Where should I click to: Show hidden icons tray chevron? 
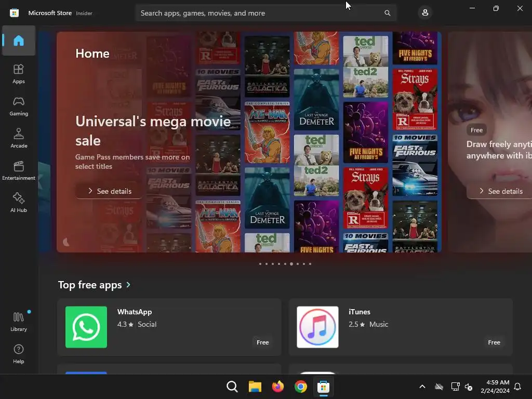(422, 387)
